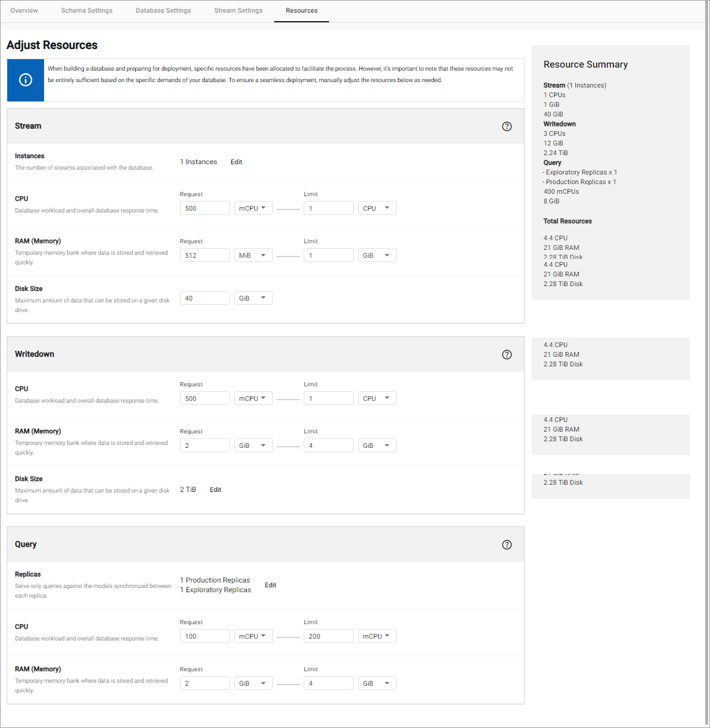
Task: Edit the Writedown disk size
Action: coord(216,490)
